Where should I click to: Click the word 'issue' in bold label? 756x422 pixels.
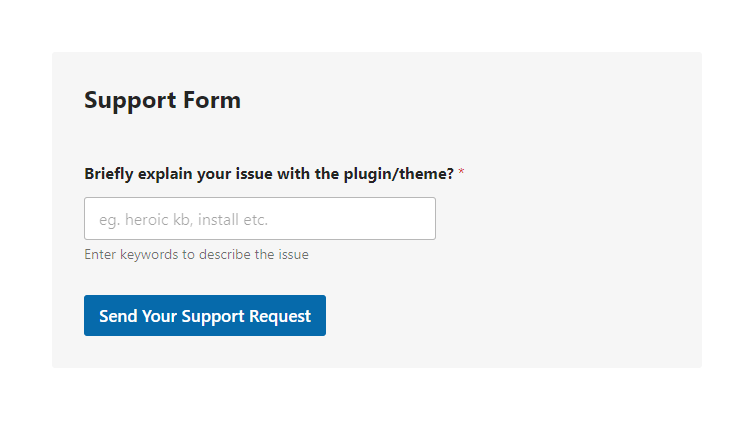tap(254, 174)
